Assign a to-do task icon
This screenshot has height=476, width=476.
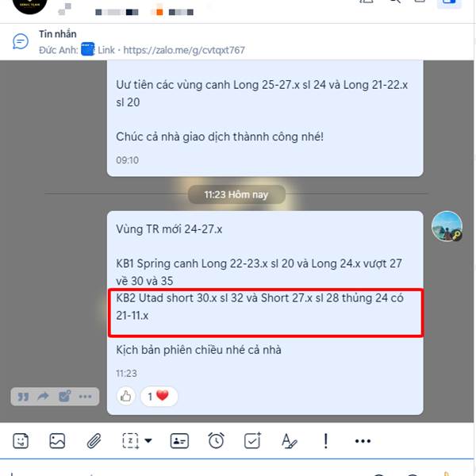252,440
